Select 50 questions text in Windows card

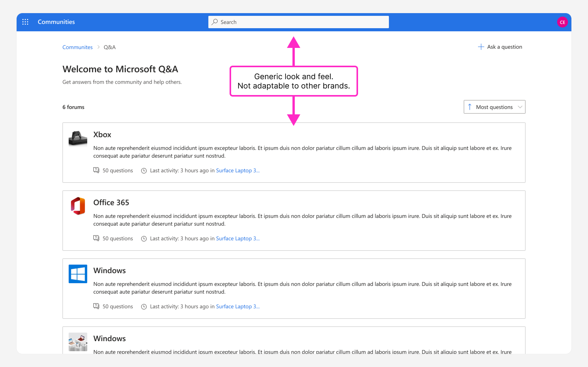(x=118, y=306)
